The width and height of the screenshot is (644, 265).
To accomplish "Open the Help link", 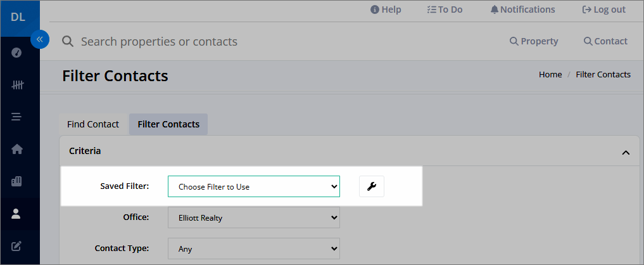I will [x=386, y=10].
